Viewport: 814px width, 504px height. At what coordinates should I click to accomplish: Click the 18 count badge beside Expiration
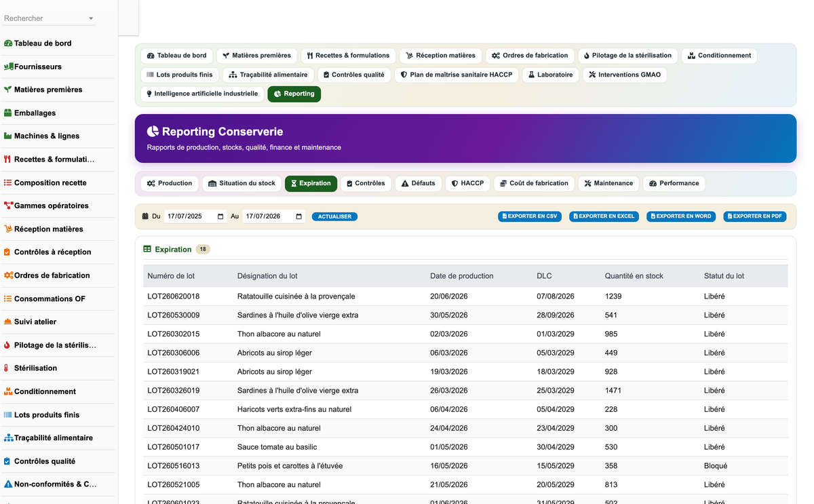pos(203,250)
